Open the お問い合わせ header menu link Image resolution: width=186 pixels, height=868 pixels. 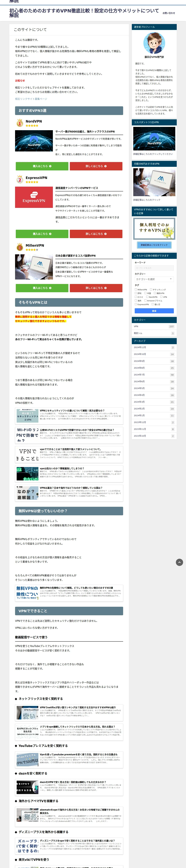[x=169, y=13]
